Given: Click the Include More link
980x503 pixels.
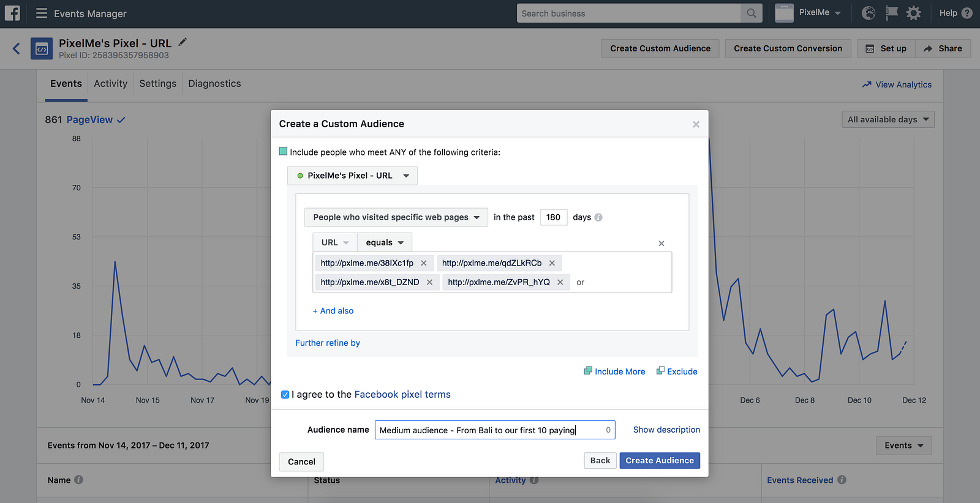Looking at the screenshot, I should [x=614, y=371].
